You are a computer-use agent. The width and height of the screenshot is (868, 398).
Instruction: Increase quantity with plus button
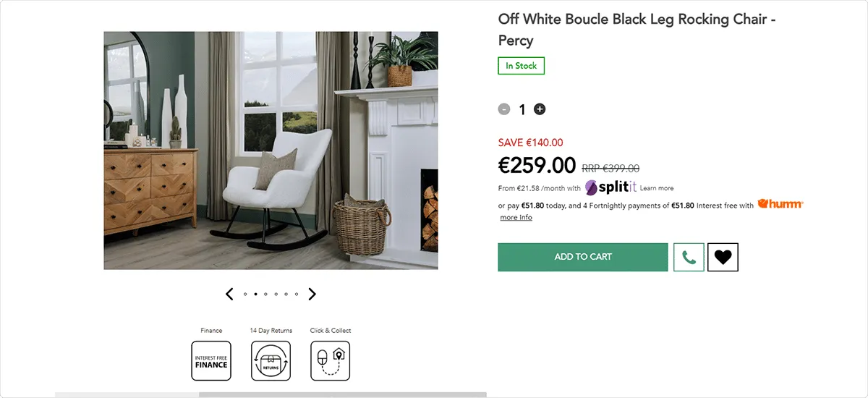pos(540,109)
